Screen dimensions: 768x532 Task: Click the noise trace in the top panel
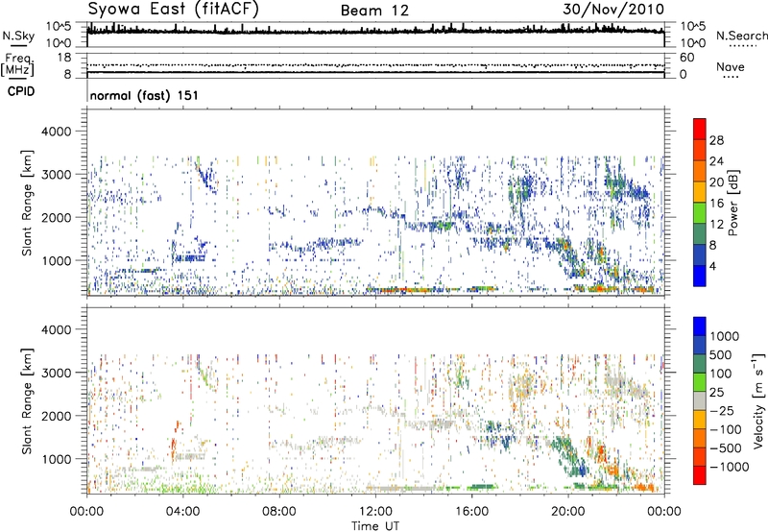coord(375,32)
